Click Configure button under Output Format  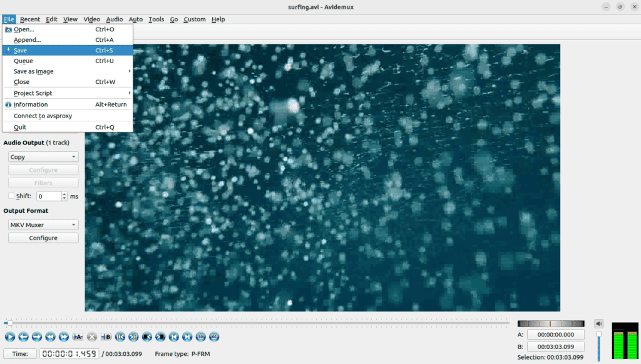coord(43,238)
